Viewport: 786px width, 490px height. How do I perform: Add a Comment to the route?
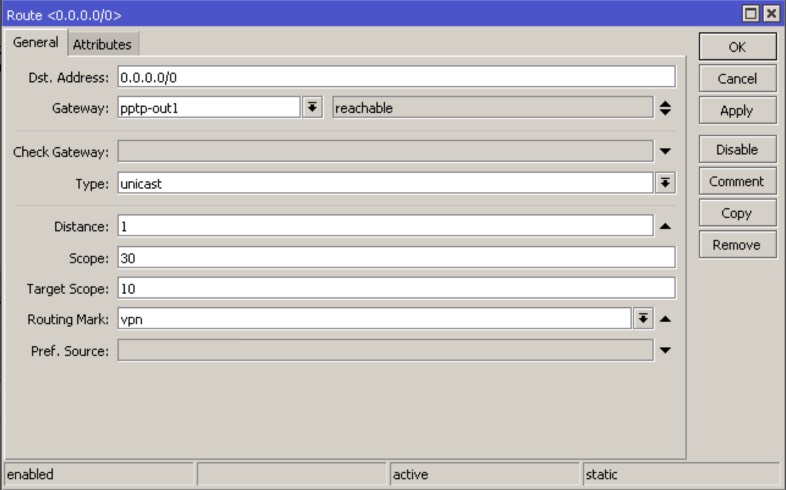[736, 181]
